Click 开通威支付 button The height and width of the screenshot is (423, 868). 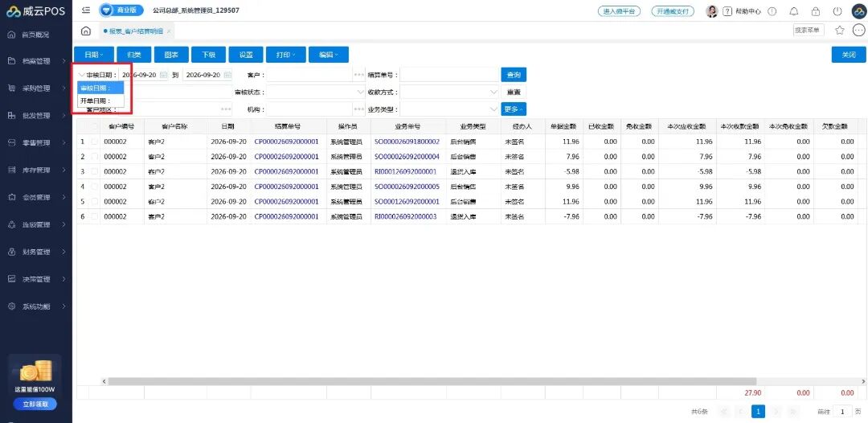tap(673, 11)
